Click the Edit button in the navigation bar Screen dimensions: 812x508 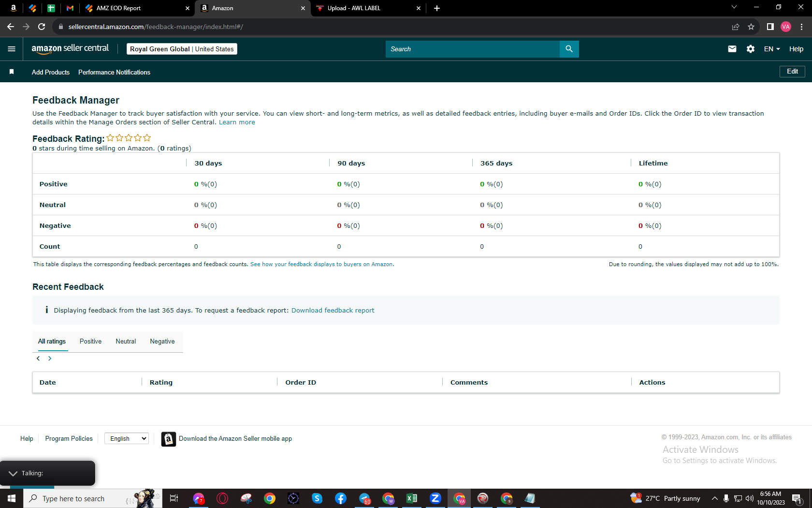[792, 72]
